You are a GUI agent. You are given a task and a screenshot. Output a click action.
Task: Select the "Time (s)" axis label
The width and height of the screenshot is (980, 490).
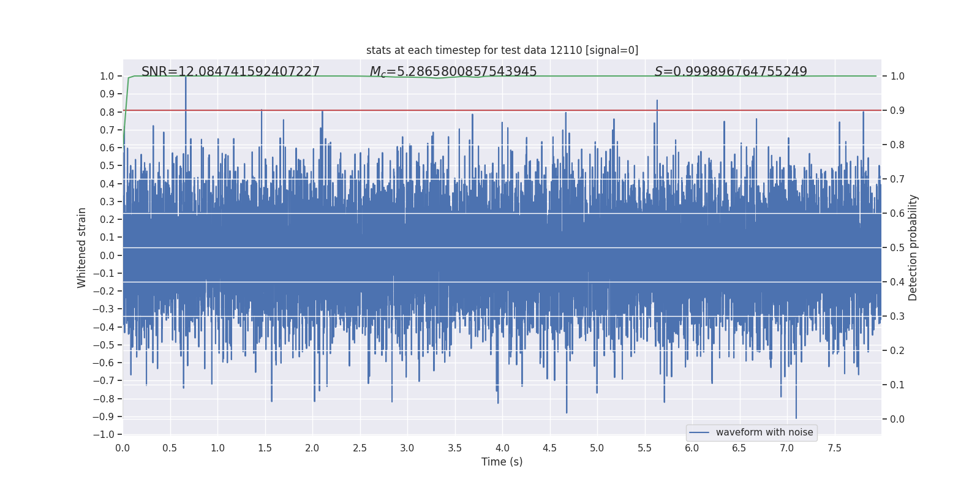tap(502, 462)
